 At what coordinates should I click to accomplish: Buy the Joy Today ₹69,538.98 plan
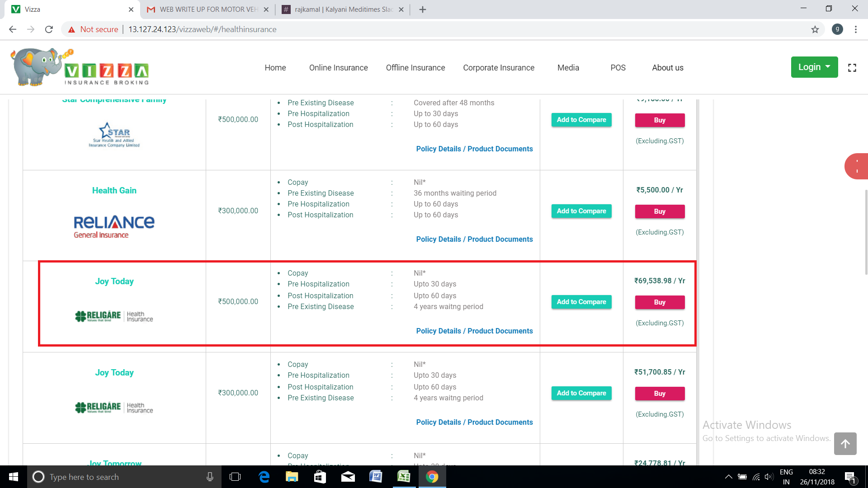tap(660, 302)
